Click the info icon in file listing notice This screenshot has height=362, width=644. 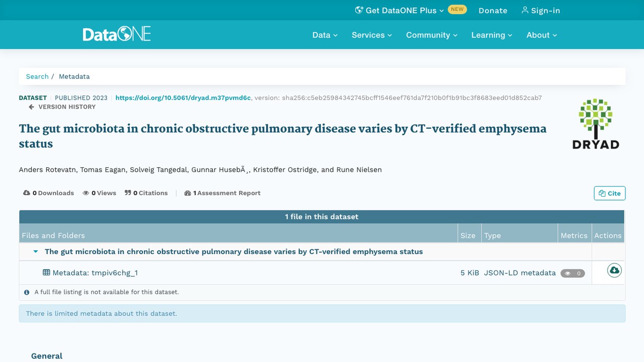tap(27, 292)
